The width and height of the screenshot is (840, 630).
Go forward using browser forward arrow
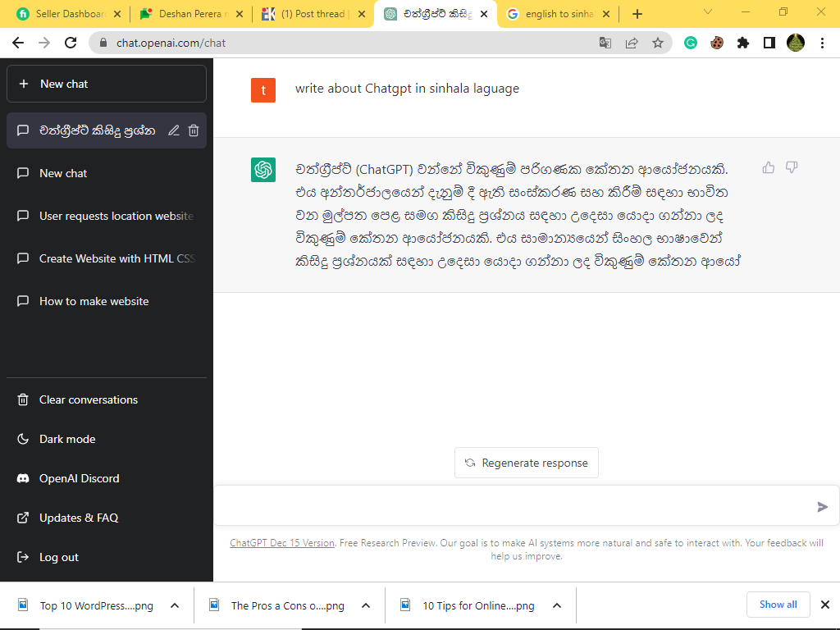point(44,43)
